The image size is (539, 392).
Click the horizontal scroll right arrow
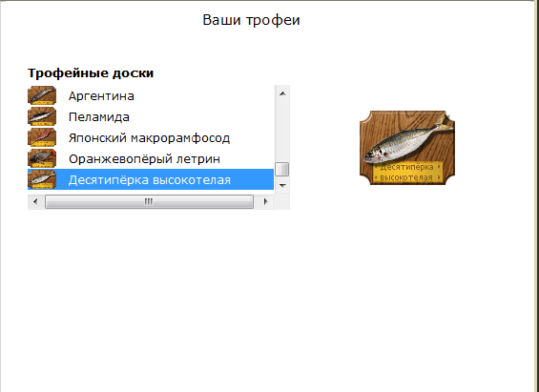pyautogui.click(x=265, y=201)
